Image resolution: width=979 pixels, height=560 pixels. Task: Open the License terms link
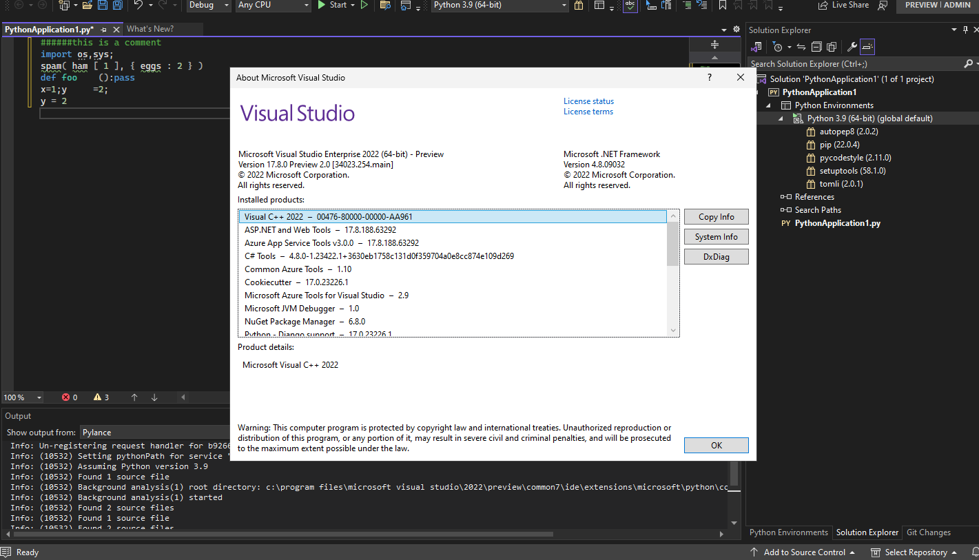[588, 112]
